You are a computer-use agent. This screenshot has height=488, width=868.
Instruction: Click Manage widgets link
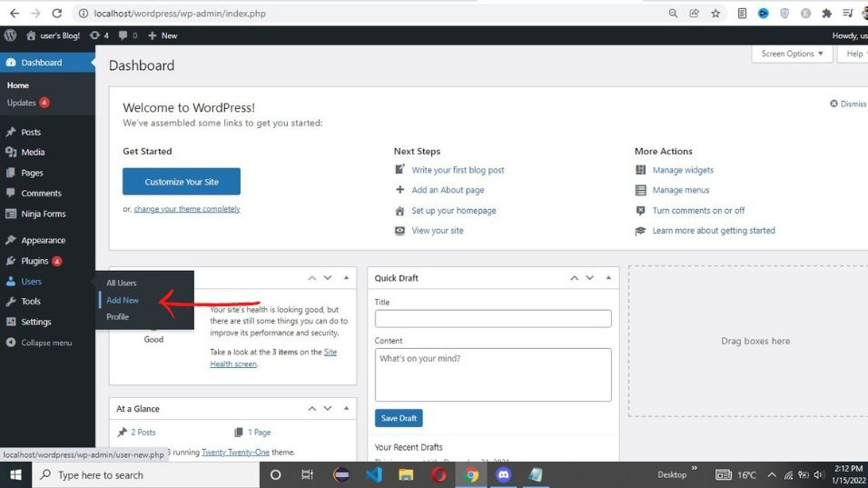coord(683,170)
